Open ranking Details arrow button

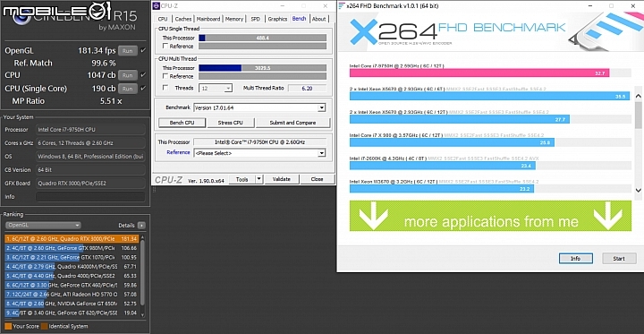point(141,226)
